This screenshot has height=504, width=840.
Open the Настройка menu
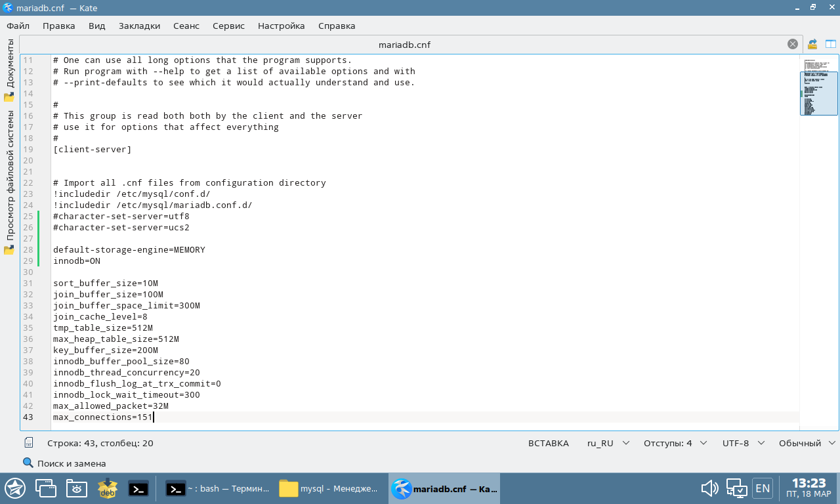282,26
